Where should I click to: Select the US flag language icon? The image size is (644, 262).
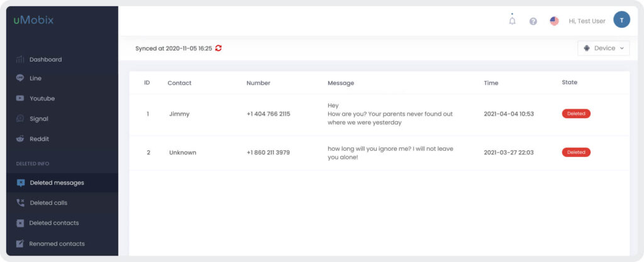pyautogui.click(x=554, y=21)
